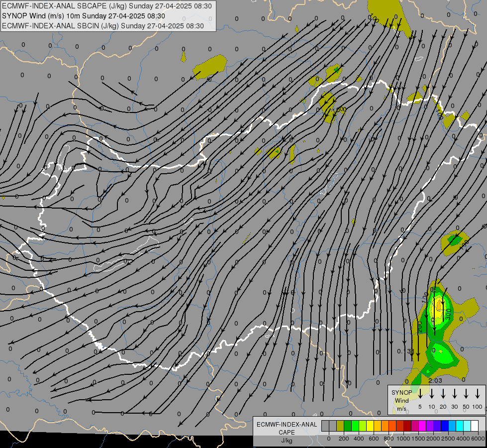Click the 1000 tick label on the CAPE scale
The width and height of the screenshot is (487, 448).
click(403, 439)
